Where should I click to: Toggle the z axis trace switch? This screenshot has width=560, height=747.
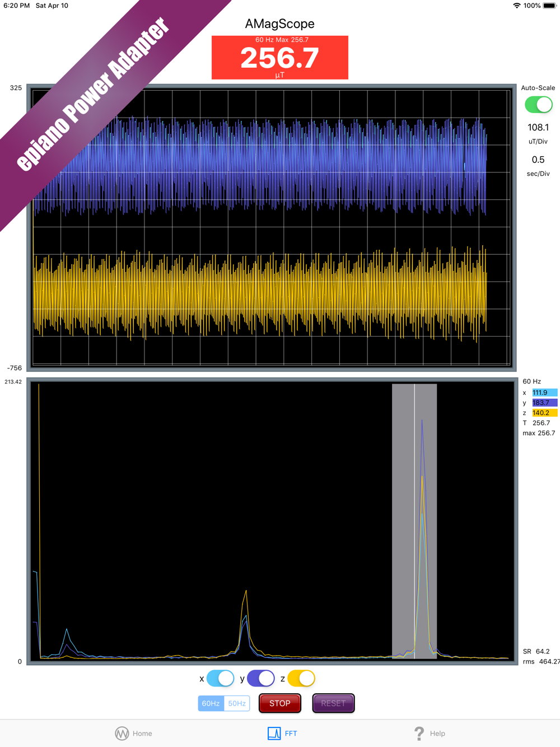[x=301, y=678]
